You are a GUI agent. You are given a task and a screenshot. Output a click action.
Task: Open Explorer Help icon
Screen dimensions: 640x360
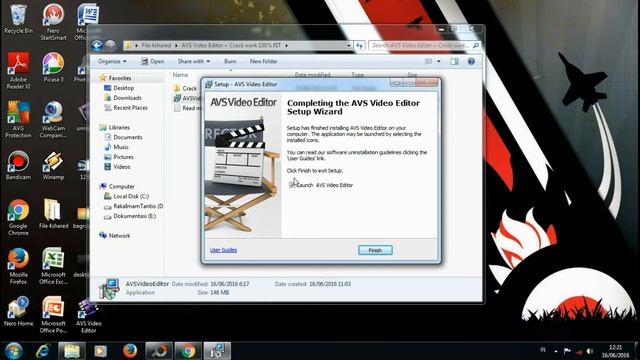tap(471, 61)
